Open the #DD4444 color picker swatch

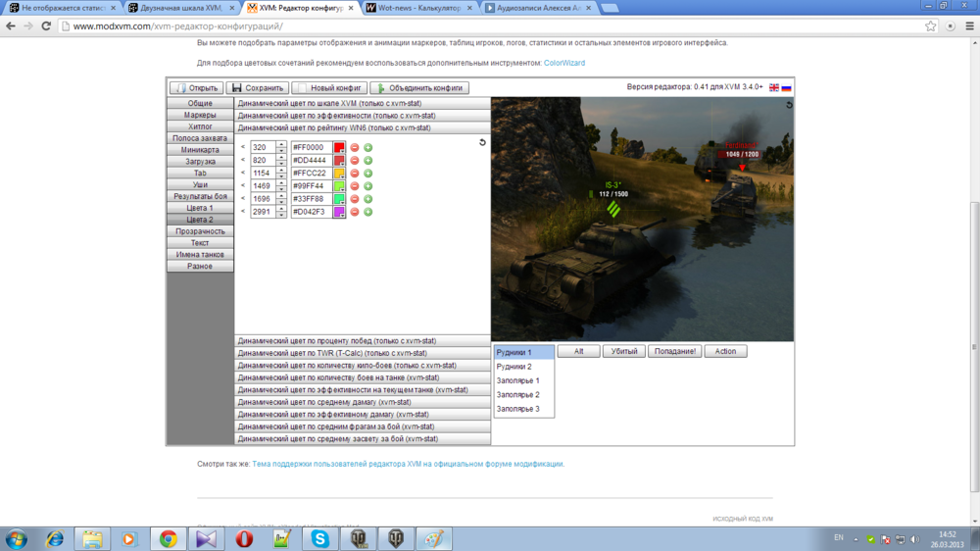(339, 161)
